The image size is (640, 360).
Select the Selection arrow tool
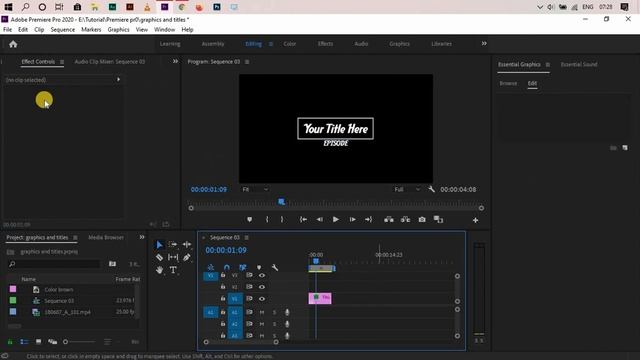(x=160, y=244)
